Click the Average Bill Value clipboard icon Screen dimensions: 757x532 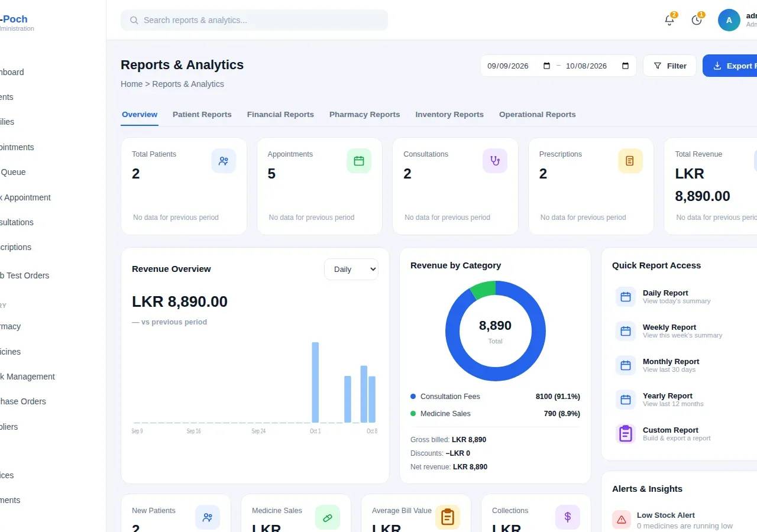(x=448, y=517)
